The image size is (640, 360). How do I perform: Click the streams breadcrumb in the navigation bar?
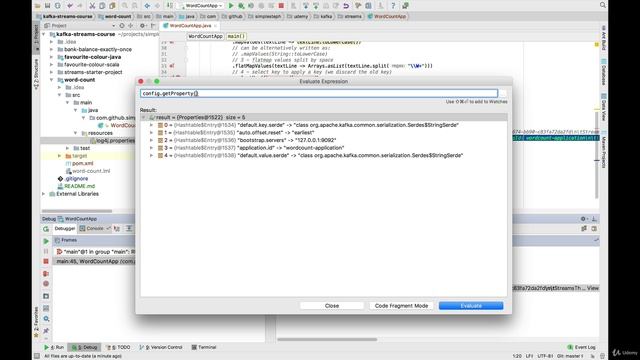point(351,16)
